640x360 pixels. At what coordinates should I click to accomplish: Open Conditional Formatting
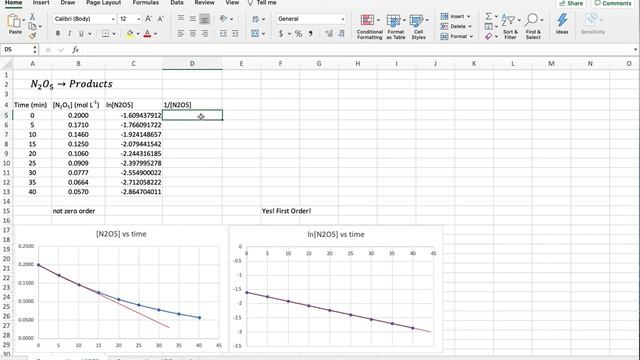point(369,26)
